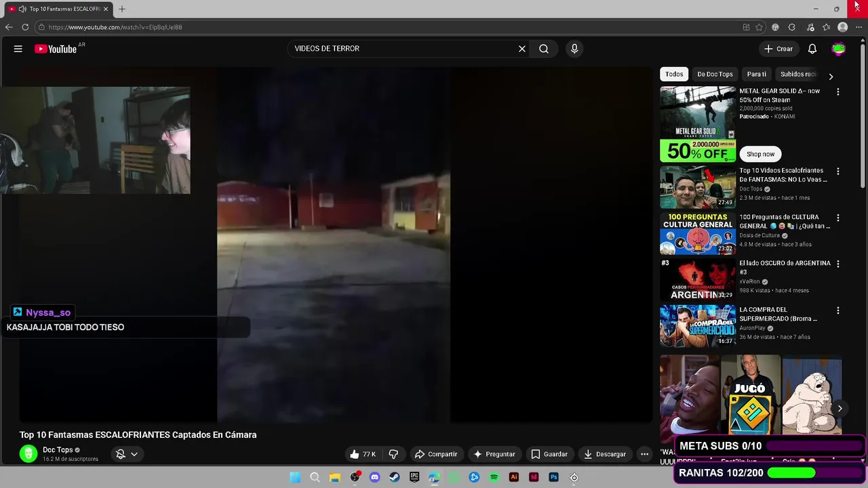This screenshot has height=488, width=868.
Task: Open browser profile icon
Action: pos(842,27)
